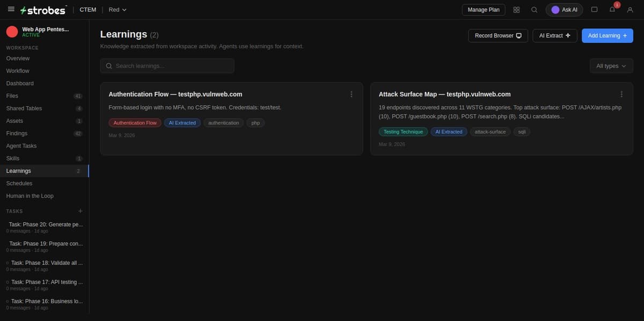Open Task: Phase 18 in task list

coord(45,266)
